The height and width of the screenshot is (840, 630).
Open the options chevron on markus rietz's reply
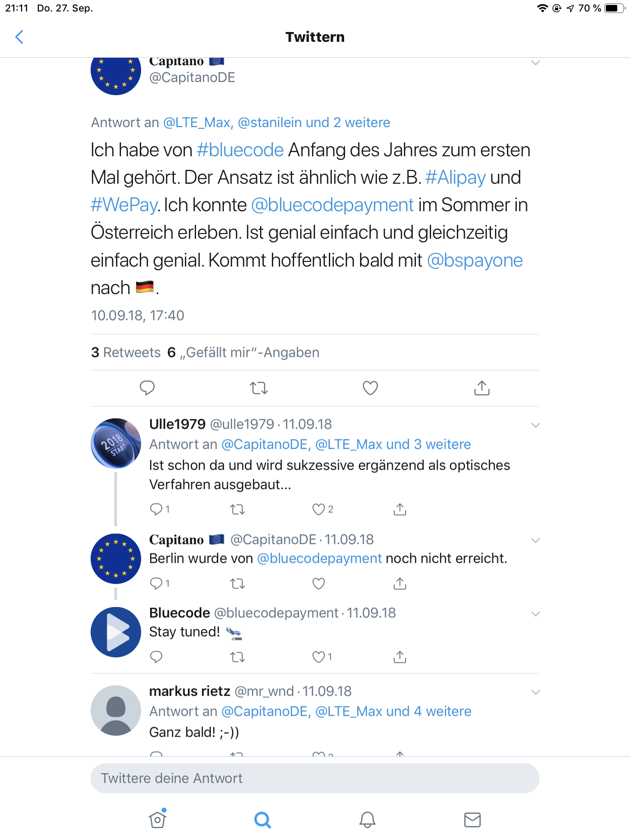535,692
